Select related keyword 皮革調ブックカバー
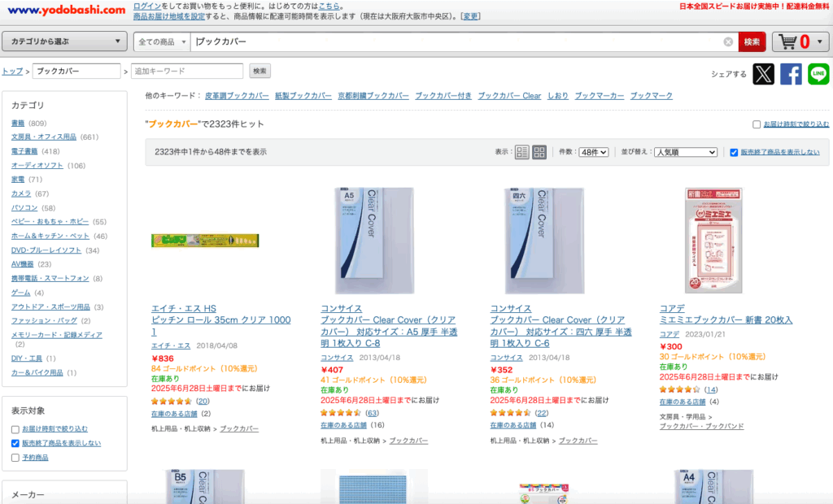The image size is (833, 504). 237,96
